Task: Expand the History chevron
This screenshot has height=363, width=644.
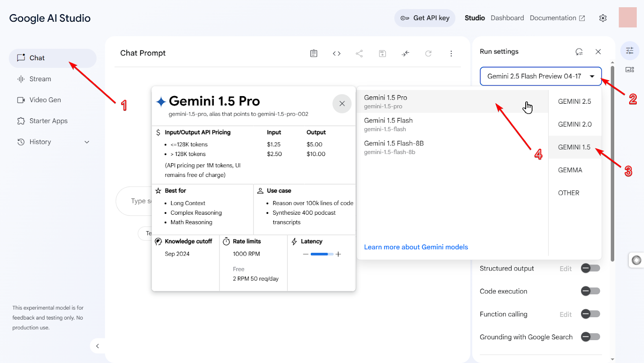Action: pos(87,142)
